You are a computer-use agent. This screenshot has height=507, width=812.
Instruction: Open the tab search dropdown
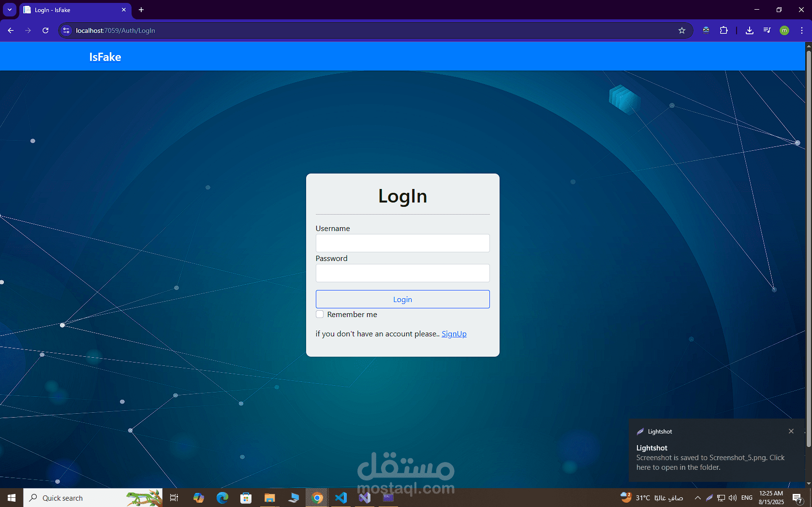tap(10, 10)
